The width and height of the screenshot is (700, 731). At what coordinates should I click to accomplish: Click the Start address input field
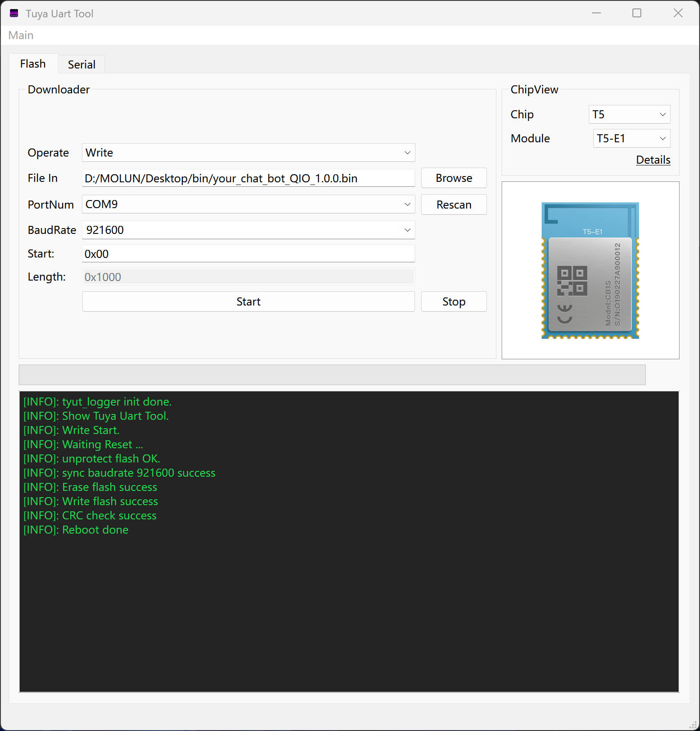tap(248, 254)
